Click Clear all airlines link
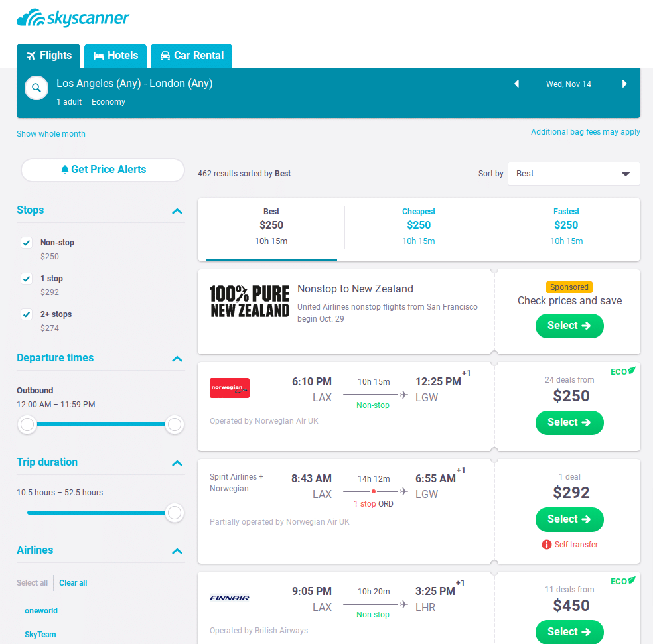Viewport: 653px width, 644px height. 73,583
